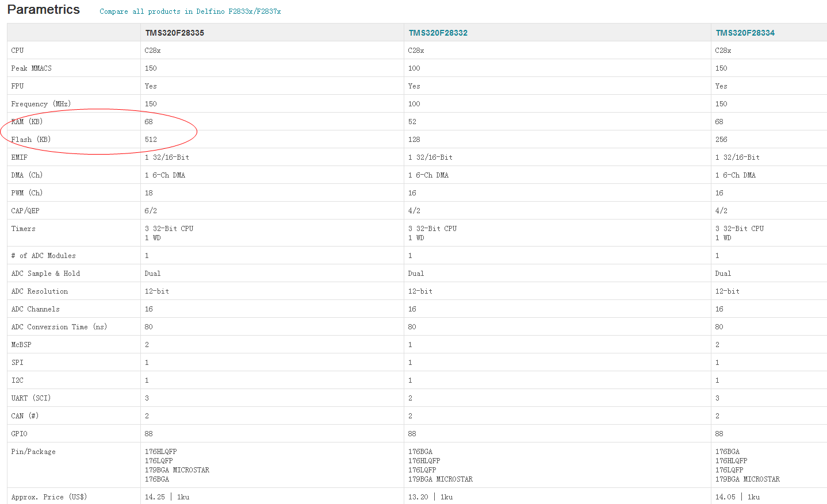Select GPIO value 88 for TMS320F28334
Screen dimensions: 827x504
(x=719, y=434)
